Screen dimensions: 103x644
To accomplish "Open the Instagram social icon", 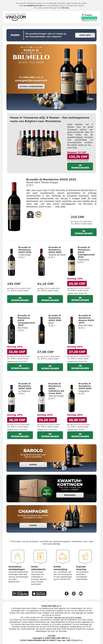I will tap(74, 593).
